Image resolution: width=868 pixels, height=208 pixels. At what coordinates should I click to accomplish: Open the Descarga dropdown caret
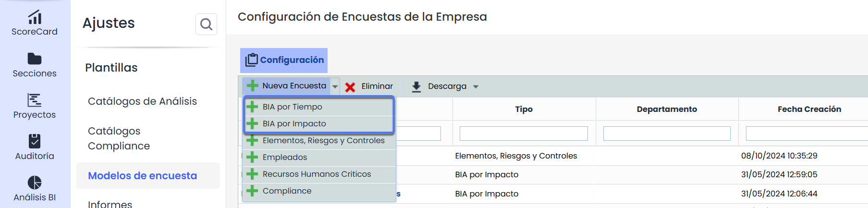click(476, 87)
